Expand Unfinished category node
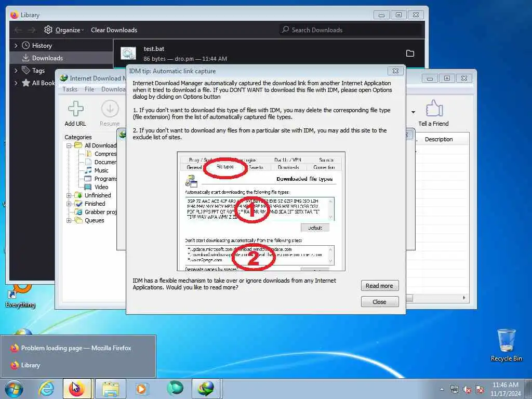 coord(69,195)
